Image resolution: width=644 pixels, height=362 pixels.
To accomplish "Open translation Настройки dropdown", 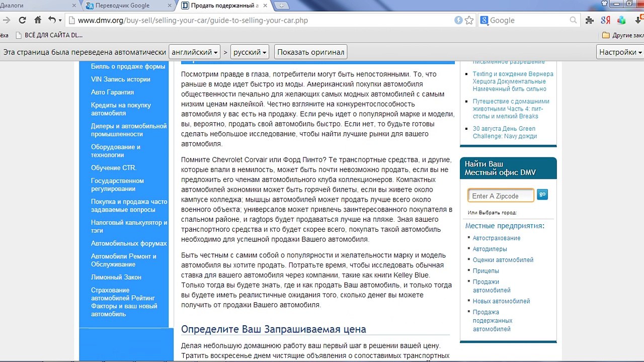I will tap(620, 52).
